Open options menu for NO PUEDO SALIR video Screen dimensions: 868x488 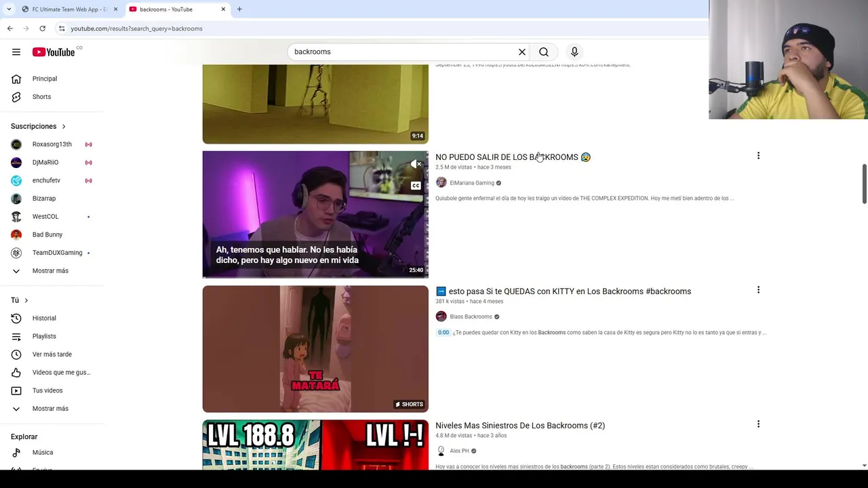coord(758,156)
